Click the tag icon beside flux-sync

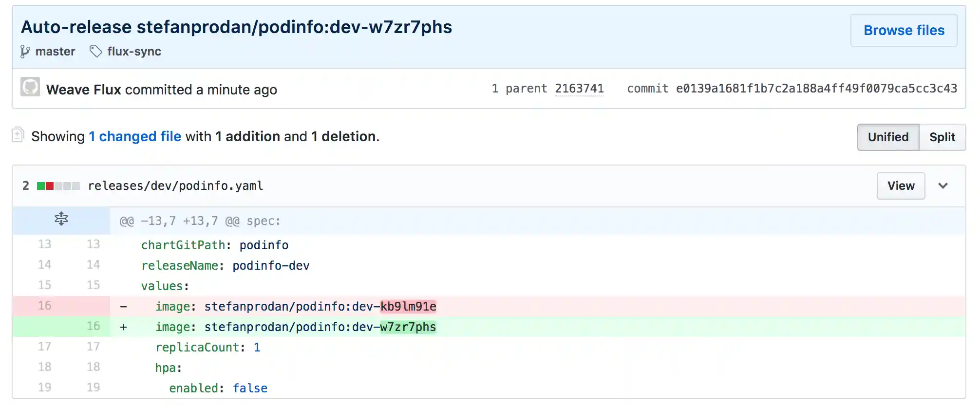coord(95,51)
